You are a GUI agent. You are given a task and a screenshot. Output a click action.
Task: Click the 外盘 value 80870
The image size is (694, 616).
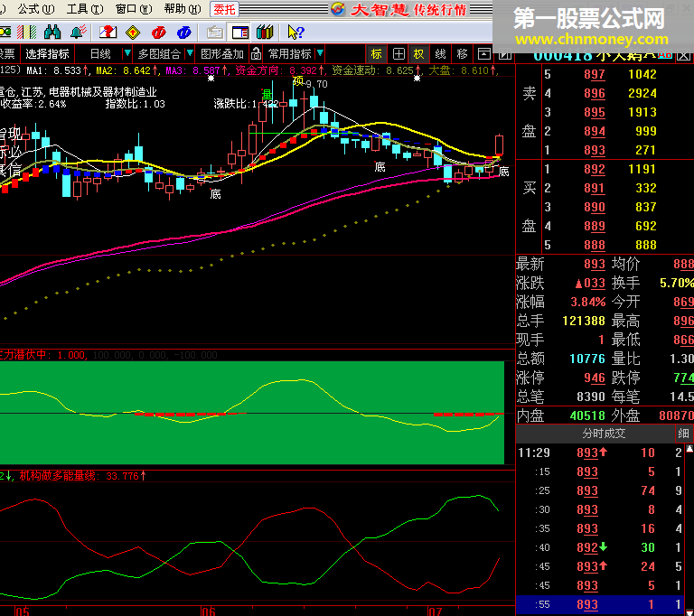(676, 416)
